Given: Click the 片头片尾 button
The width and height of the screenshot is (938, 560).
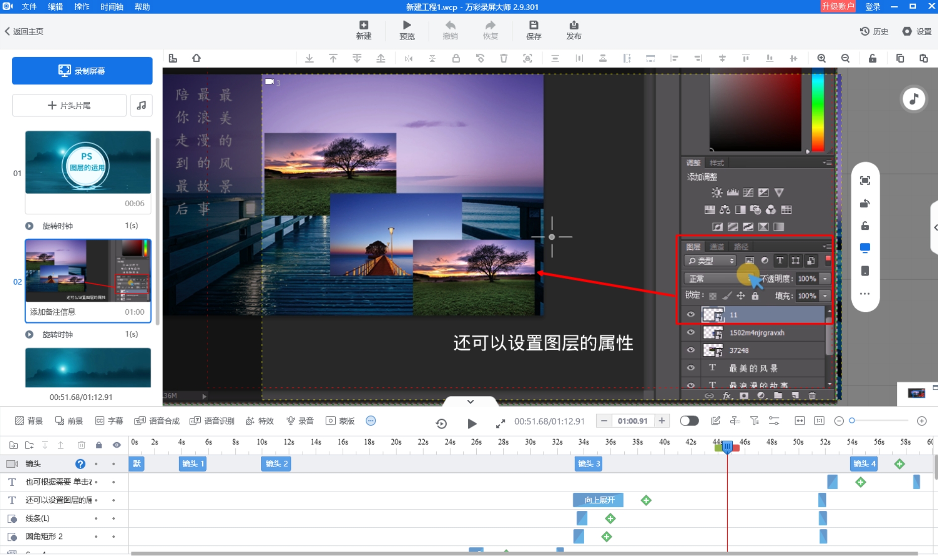Looking at the screenshot, I should (x=69, y=105).
